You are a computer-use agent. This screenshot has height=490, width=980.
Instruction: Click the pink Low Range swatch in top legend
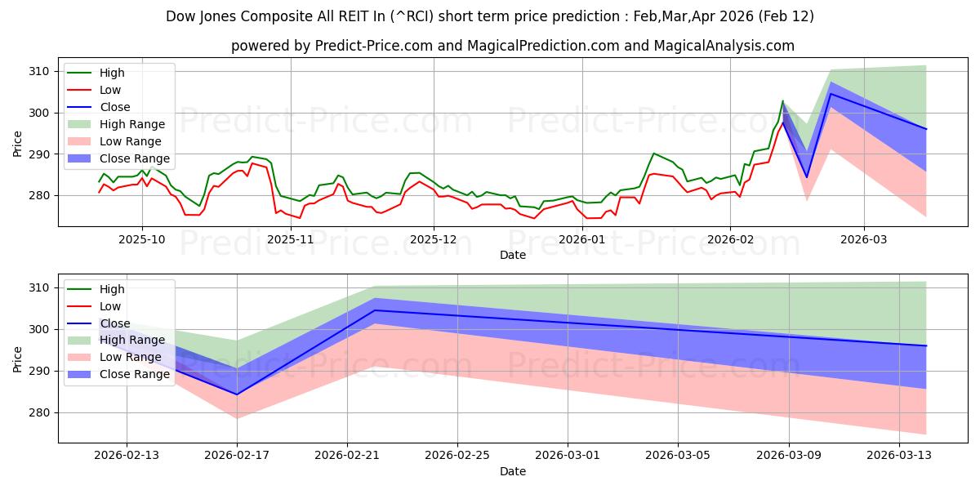(x=82, y=141)
